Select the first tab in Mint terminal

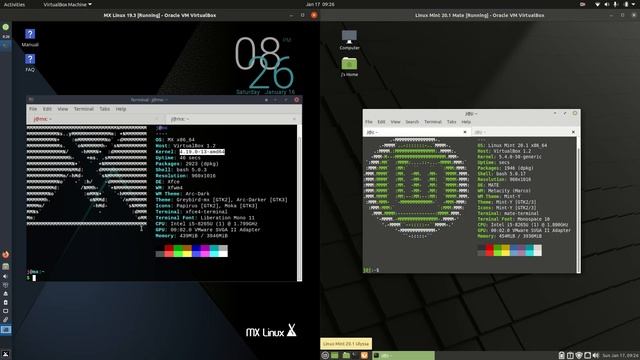tap(416, 132)
